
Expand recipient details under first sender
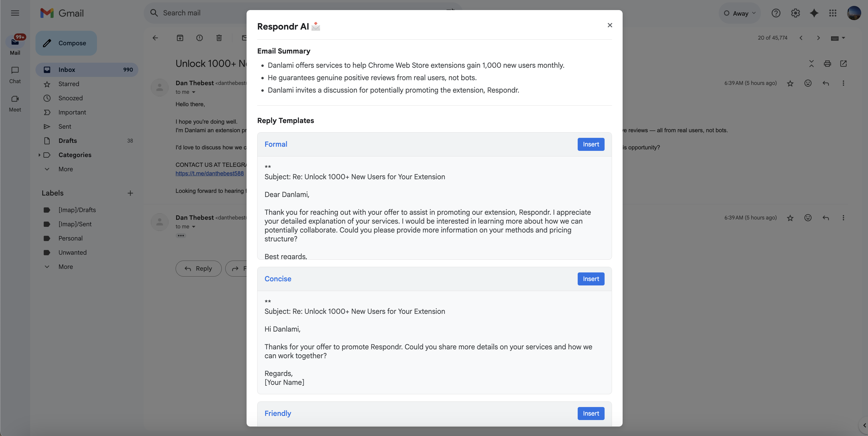click(193, 92)
